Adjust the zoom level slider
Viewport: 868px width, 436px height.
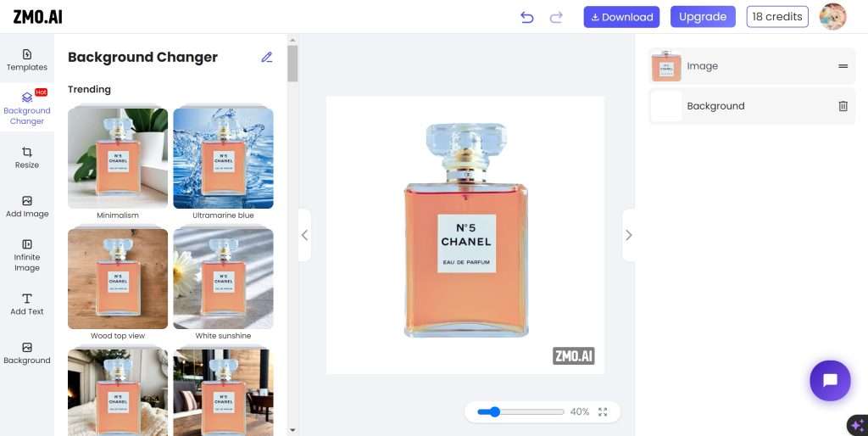pos(520,411)
